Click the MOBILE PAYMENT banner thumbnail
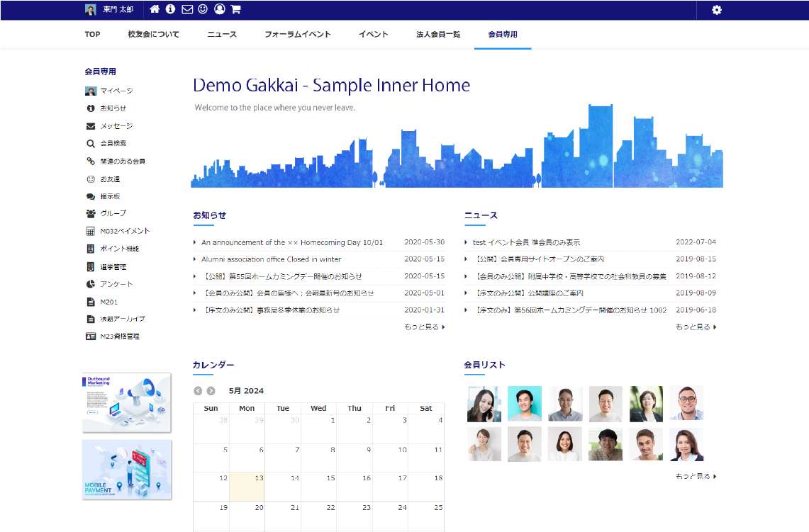809x532 pixels. point(126,470)
